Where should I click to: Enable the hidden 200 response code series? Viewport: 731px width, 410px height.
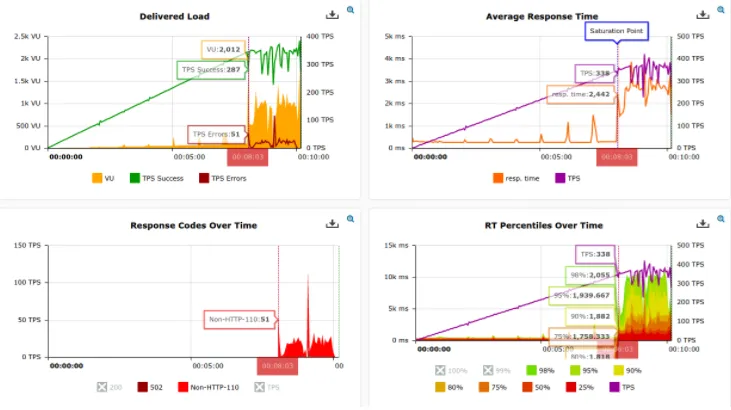(102, 386)
